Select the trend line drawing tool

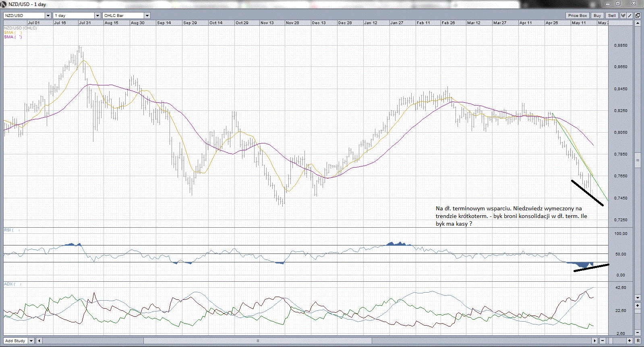630,15
